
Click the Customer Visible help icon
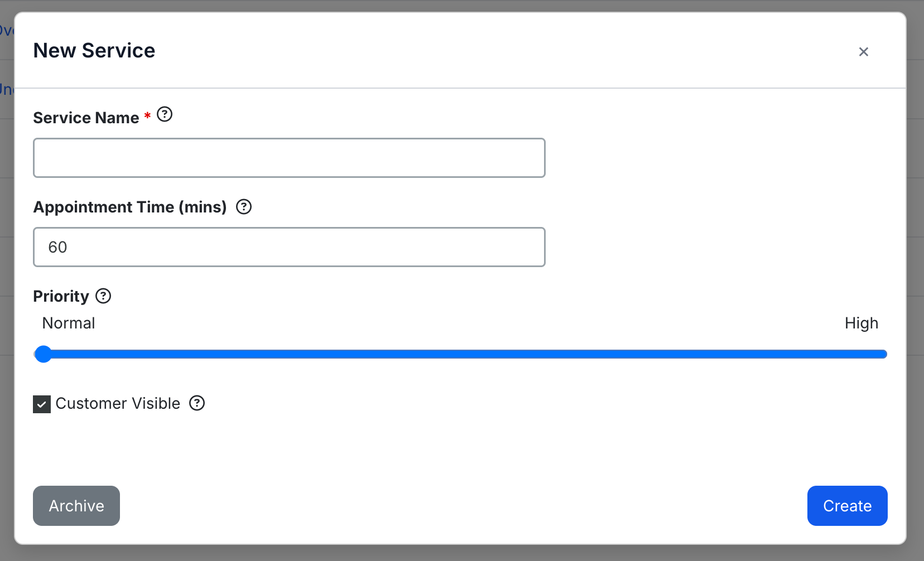pyautogui.click(x=197, y=403)
